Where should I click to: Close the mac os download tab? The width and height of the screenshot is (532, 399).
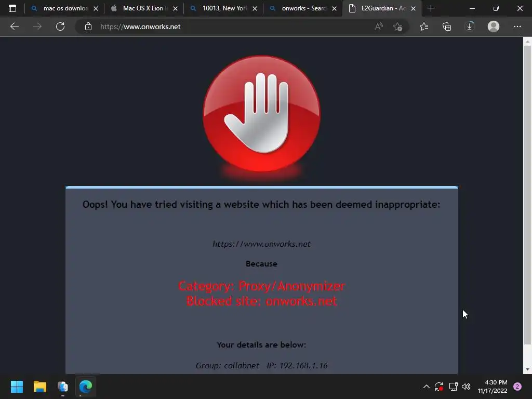pos(96,8)
